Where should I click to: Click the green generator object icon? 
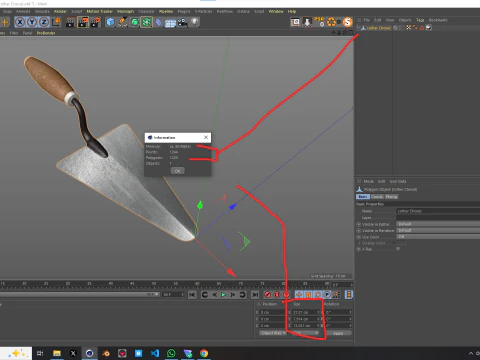click(x=134, y=22)
